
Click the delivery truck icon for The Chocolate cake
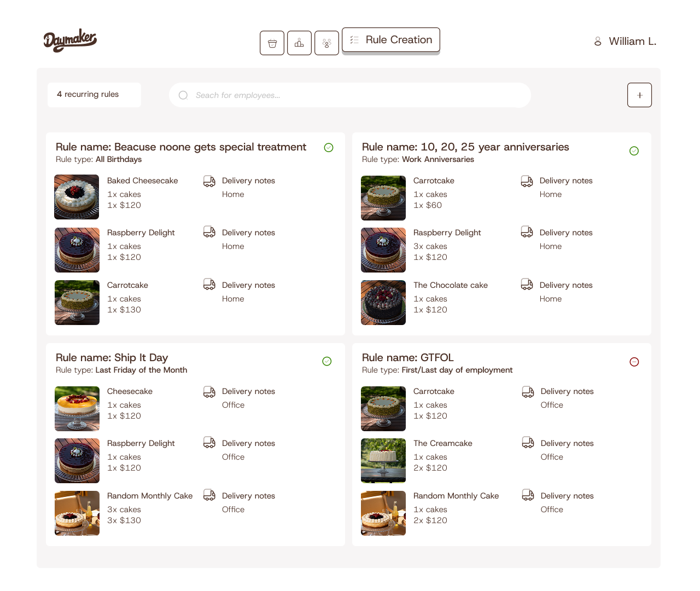coord(527,285)
